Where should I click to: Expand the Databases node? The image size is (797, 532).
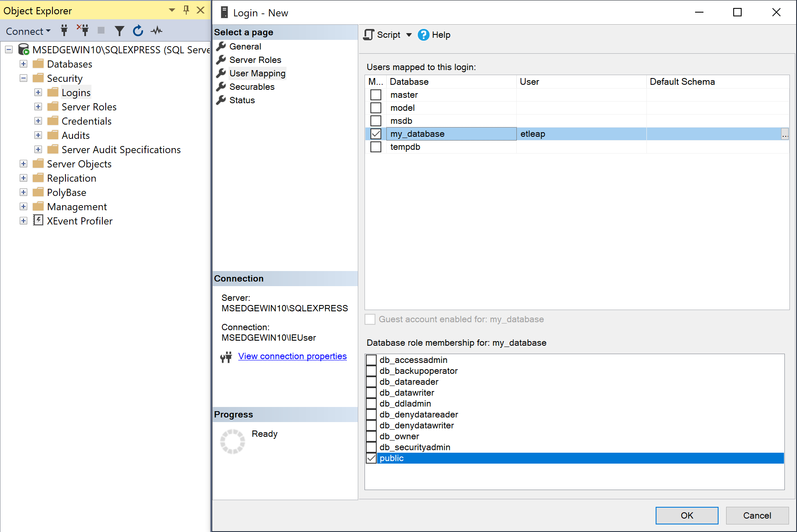(x=23, y=64)
